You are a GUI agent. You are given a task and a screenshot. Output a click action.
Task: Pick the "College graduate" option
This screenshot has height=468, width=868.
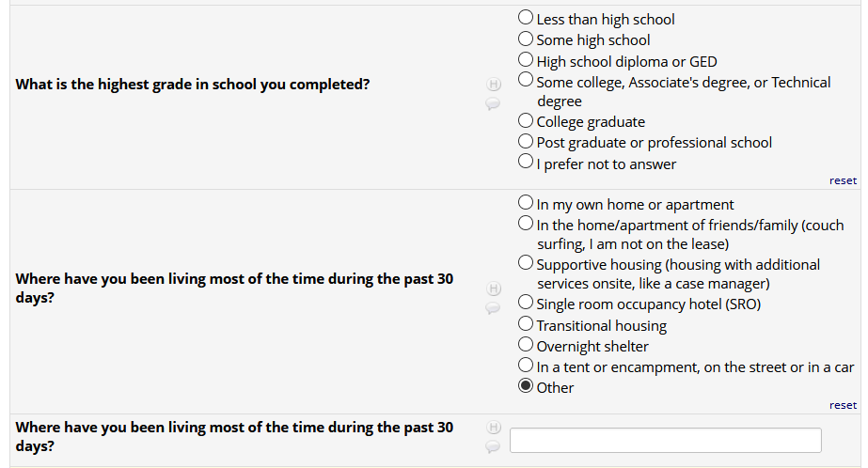526,120
